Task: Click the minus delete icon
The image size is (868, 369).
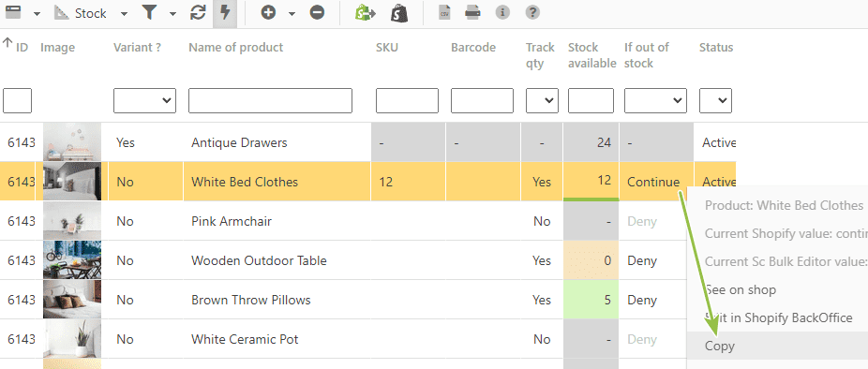Action: [x=317, y=12]
